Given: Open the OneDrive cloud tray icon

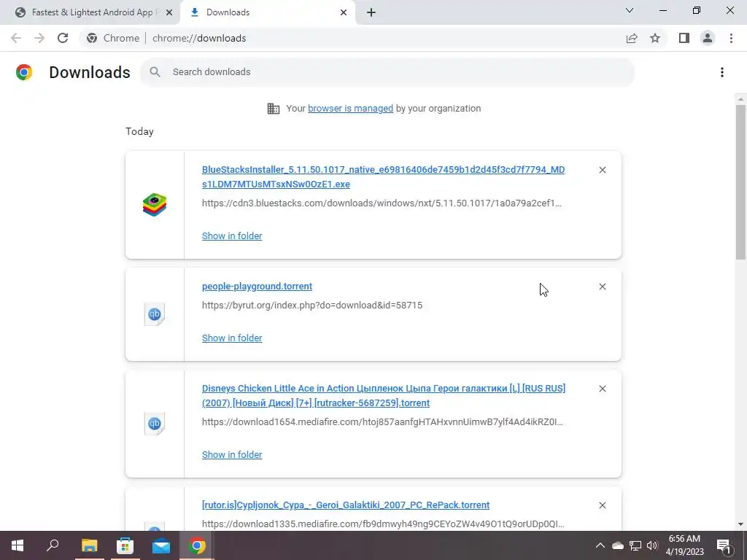Looking at the screenshot, I should click(617, 545).
